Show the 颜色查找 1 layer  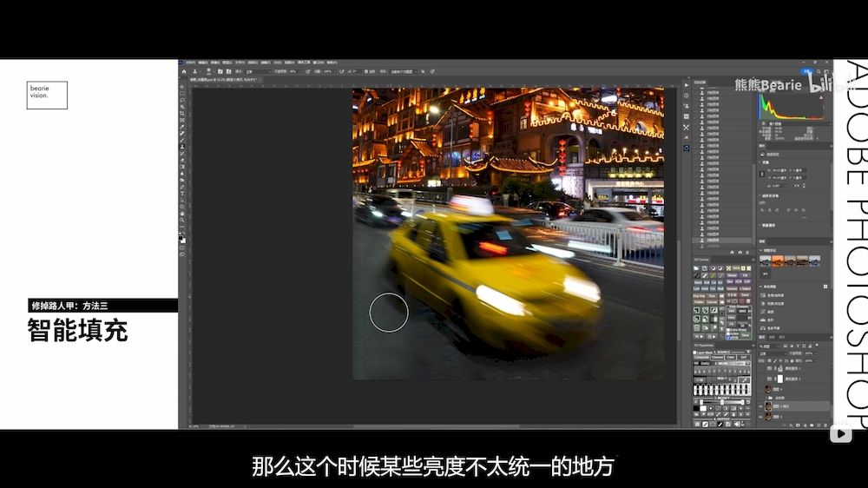pyautogui.click(x=760, y=368)
